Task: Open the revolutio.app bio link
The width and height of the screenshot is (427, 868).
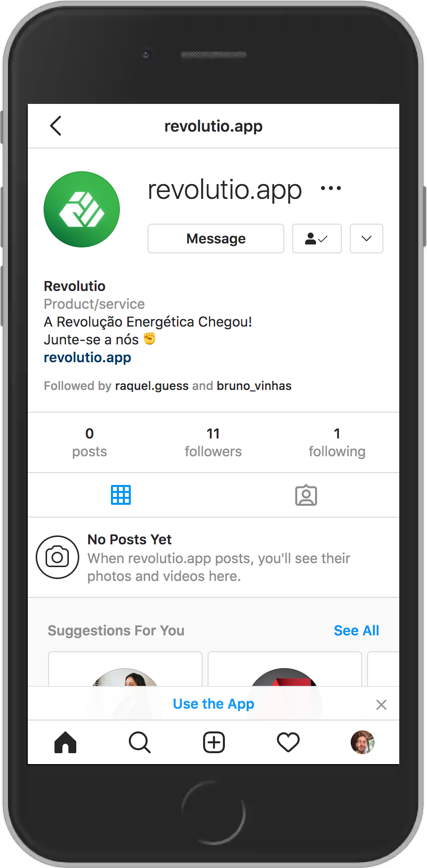Action: 88,357
